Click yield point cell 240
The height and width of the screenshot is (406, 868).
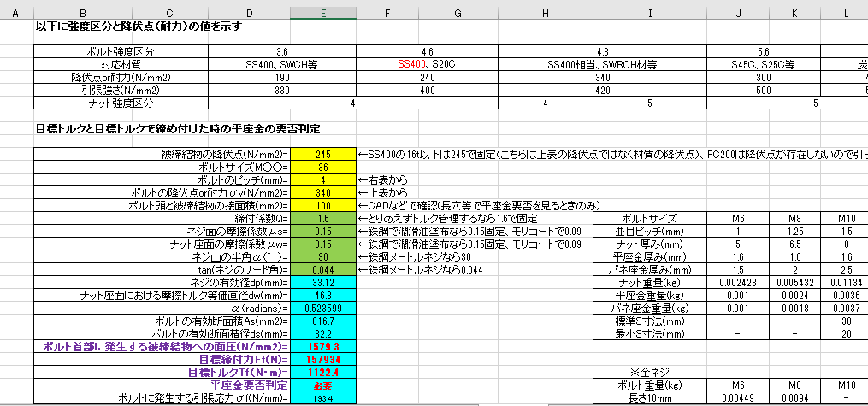pos(427,78)
